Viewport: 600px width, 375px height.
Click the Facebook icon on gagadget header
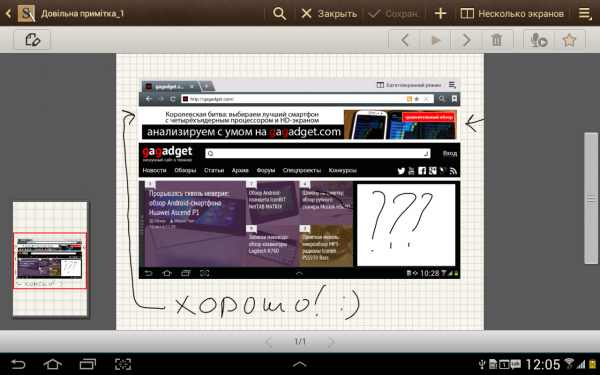tap(422, 171)
